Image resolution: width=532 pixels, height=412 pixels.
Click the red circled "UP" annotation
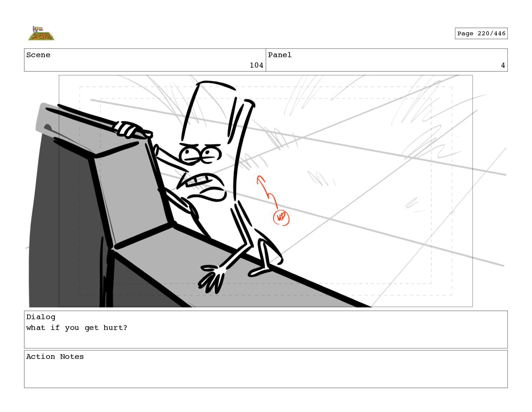tap(281, 217)
